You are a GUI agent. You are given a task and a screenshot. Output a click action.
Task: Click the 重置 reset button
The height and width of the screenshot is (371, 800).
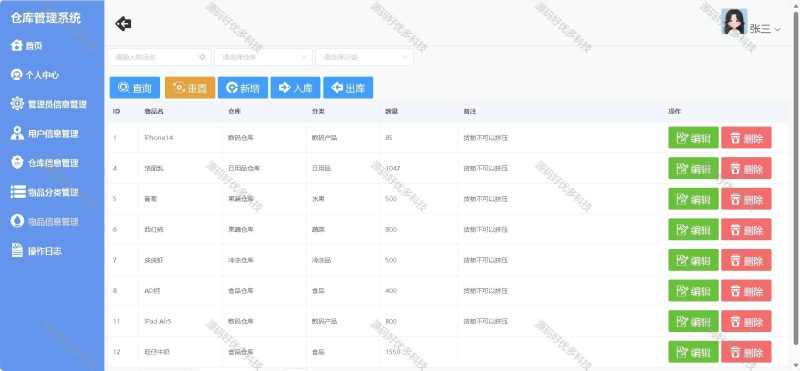click(190, 88)
